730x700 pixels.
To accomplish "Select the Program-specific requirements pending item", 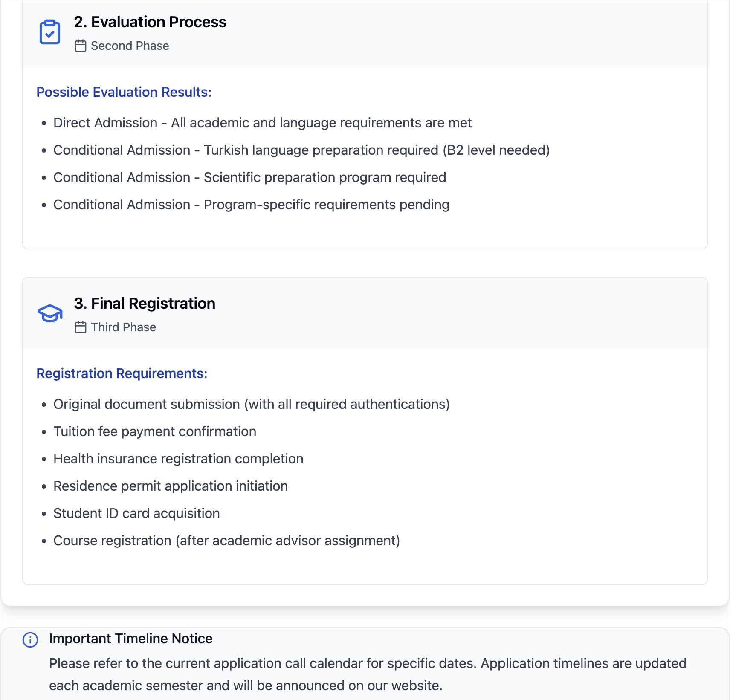I will [x=251, y=205].
